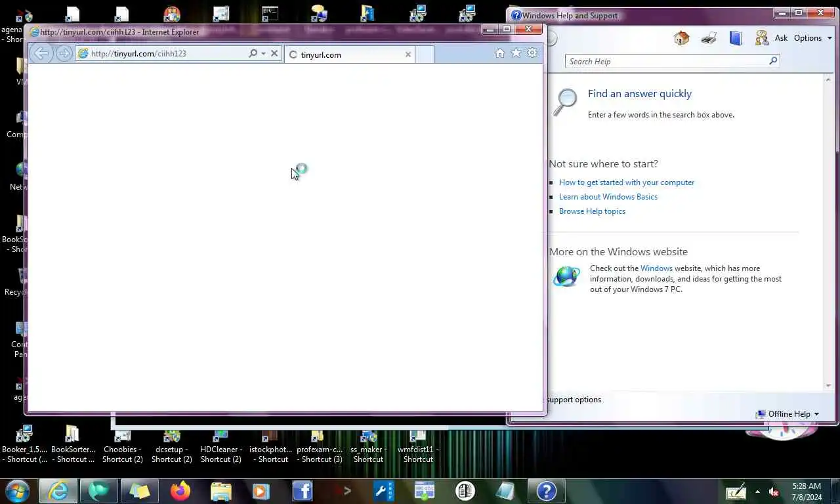Open the clock showing 5:28 AM
The image size is (840, 504).
[807, 491]
